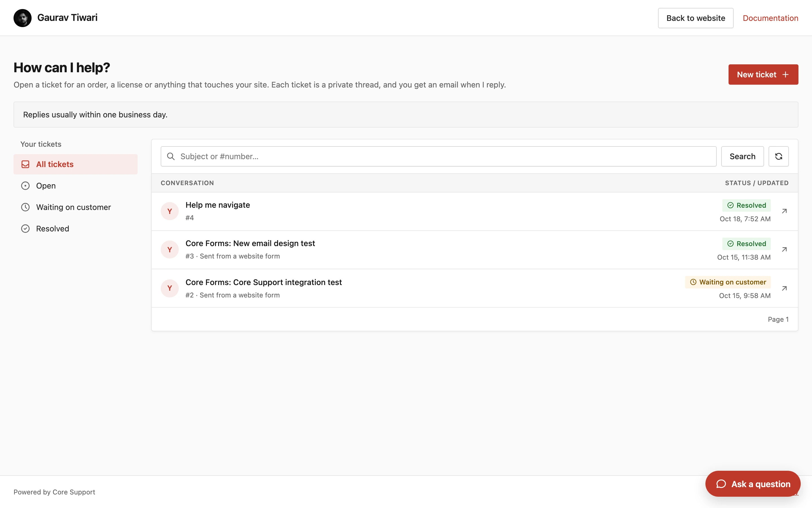Click the 'Oct 15, 9:58 AM' timestamp
Image resolution: width=812 pixels, height=508 pixels.
pyautogui.click(x=745, y=296)
